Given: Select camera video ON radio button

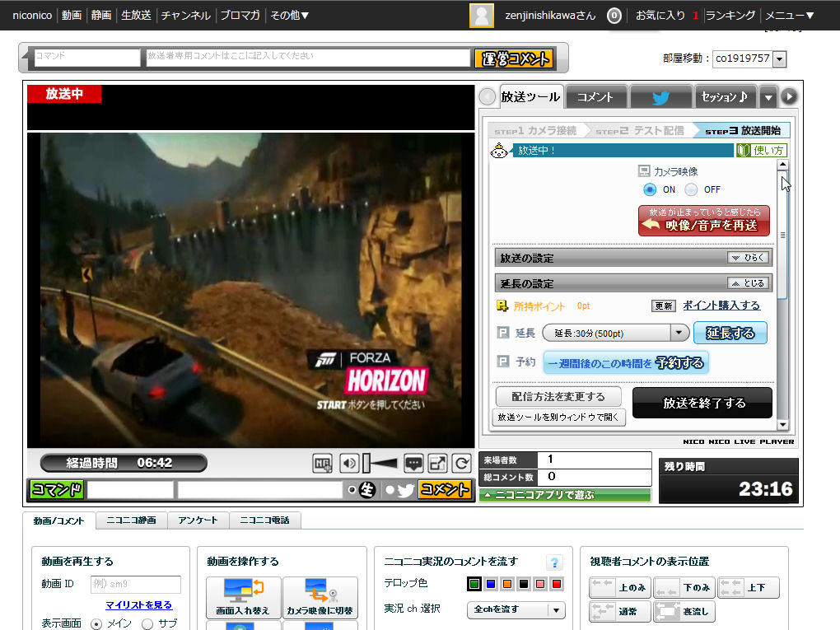Looking at the screenshot, I should point(649,189).
